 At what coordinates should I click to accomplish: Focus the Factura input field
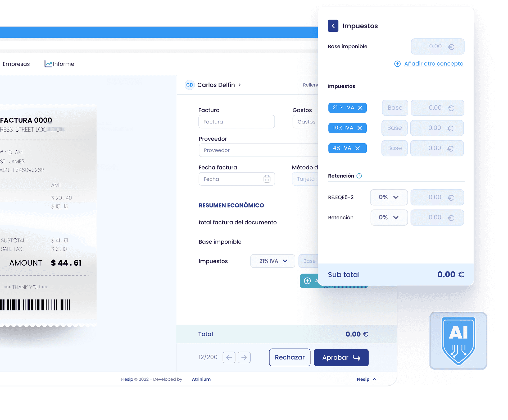coord(237,122)
